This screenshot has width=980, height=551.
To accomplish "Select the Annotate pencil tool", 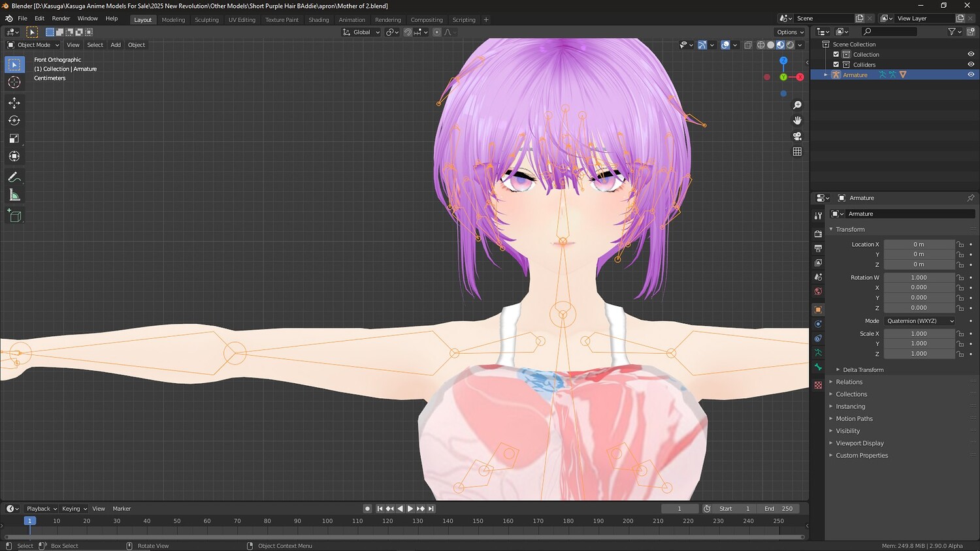I will (x=14, y=178).
